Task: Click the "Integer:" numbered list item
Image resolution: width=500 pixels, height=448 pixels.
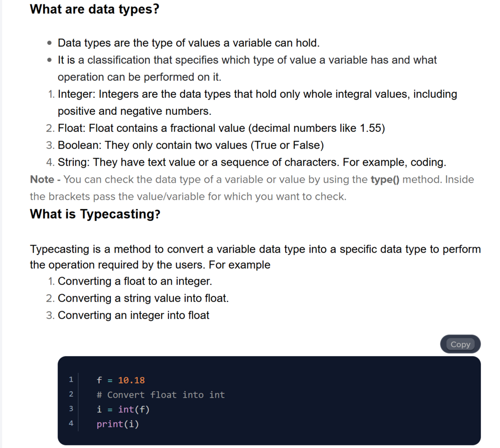Action: pyautogui.click(x=257, y=94)
